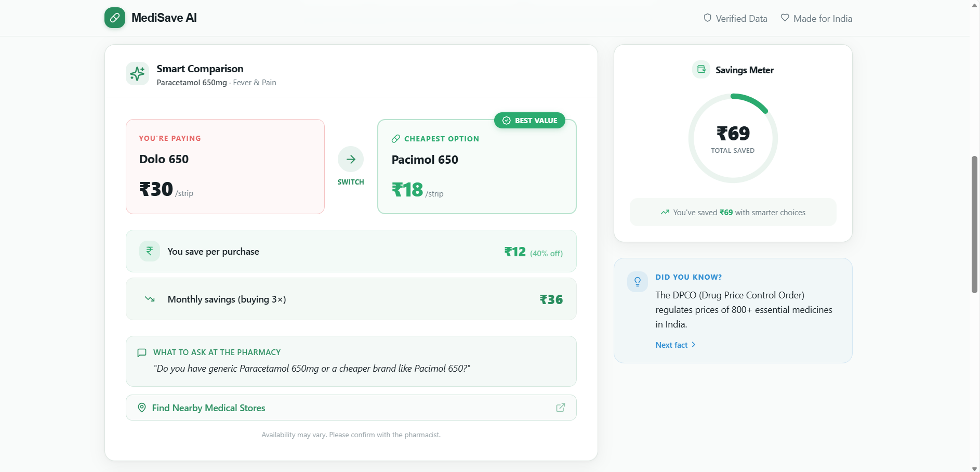Viewport: 980px width, 472px height.
Task: Click the Paracetamol 650mg subtitle
Action: tap(192, 83)
